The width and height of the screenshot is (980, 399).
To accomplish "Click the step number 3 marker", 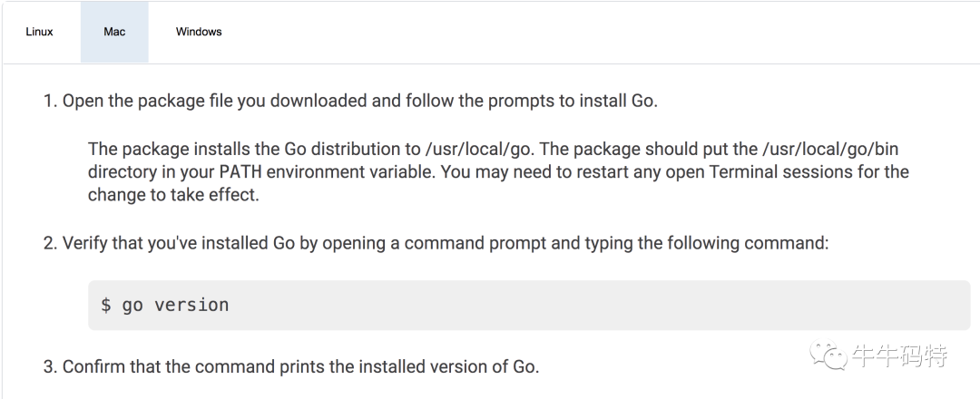I will coord(49,366).
